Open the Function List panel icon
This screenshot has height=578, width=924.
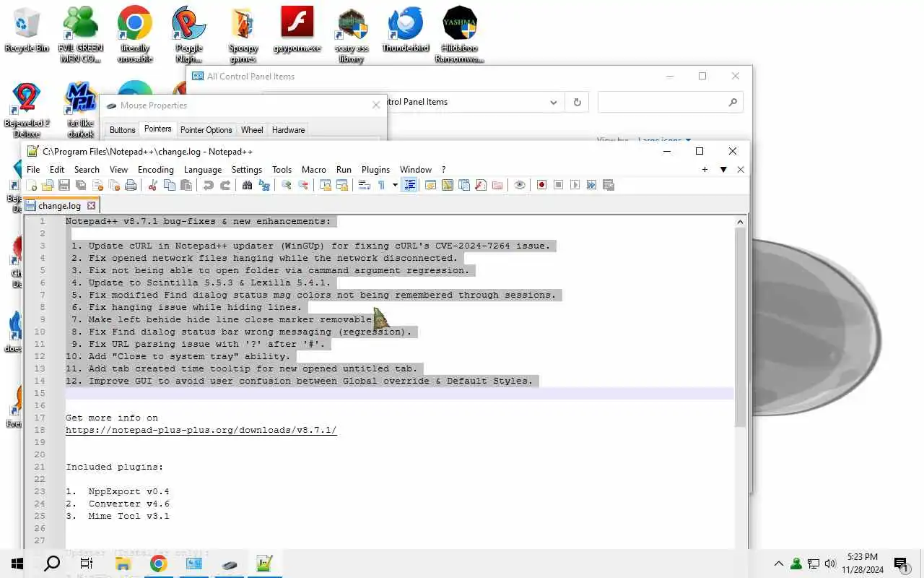(x=481, y=185)
